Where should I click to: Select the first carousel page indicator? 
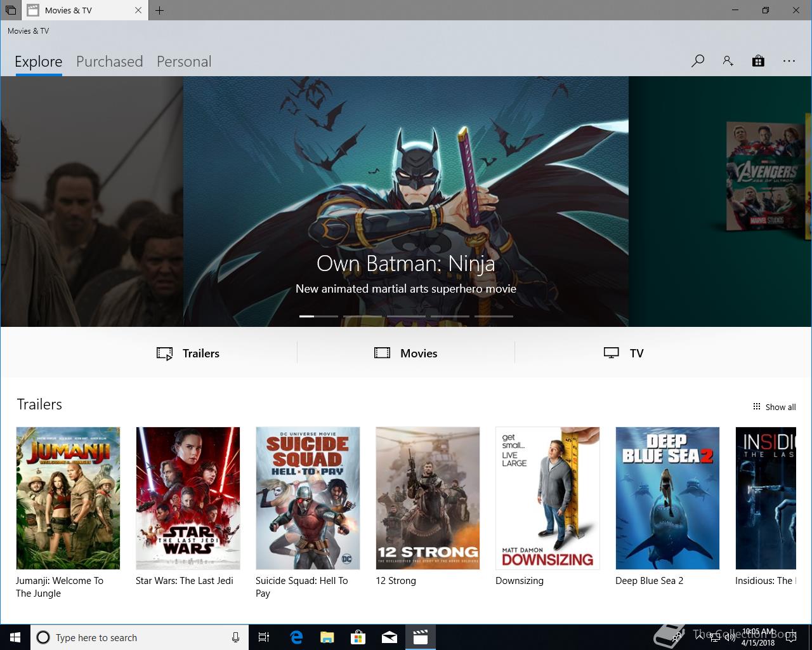[318, 316]
